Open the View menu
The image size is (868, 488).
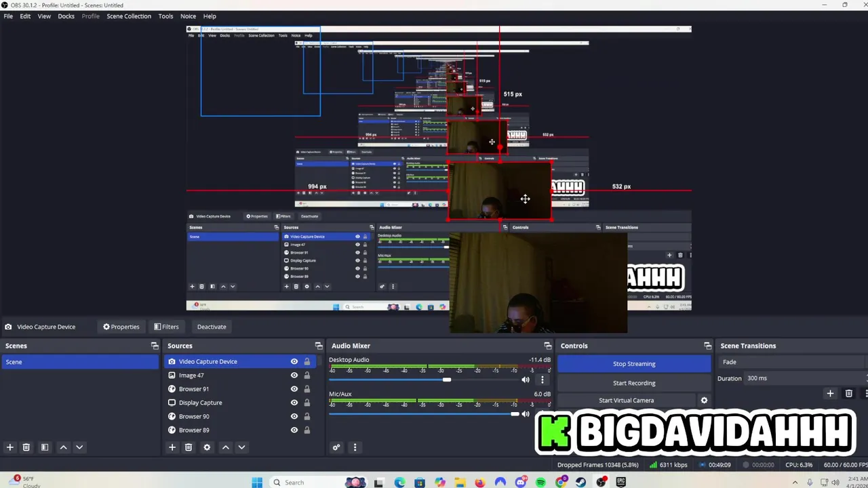coord(44,16)
